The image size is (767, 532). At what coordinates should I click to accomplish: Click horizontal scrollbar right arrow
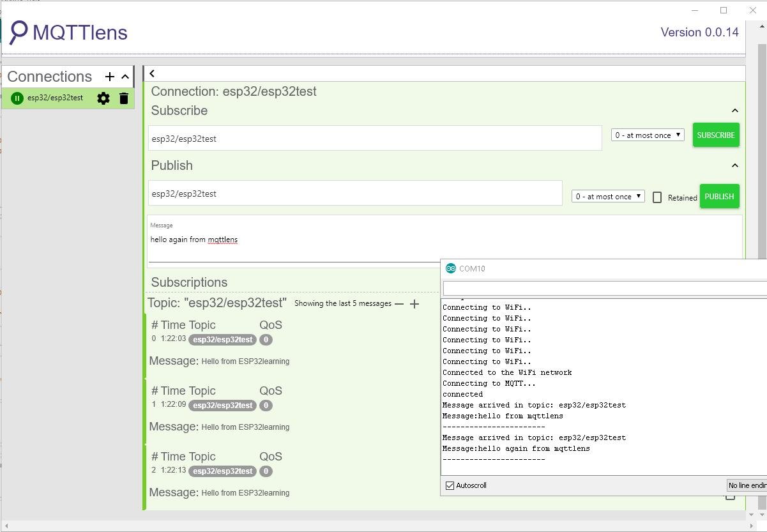pyautogui.click(x=752, y=526)
